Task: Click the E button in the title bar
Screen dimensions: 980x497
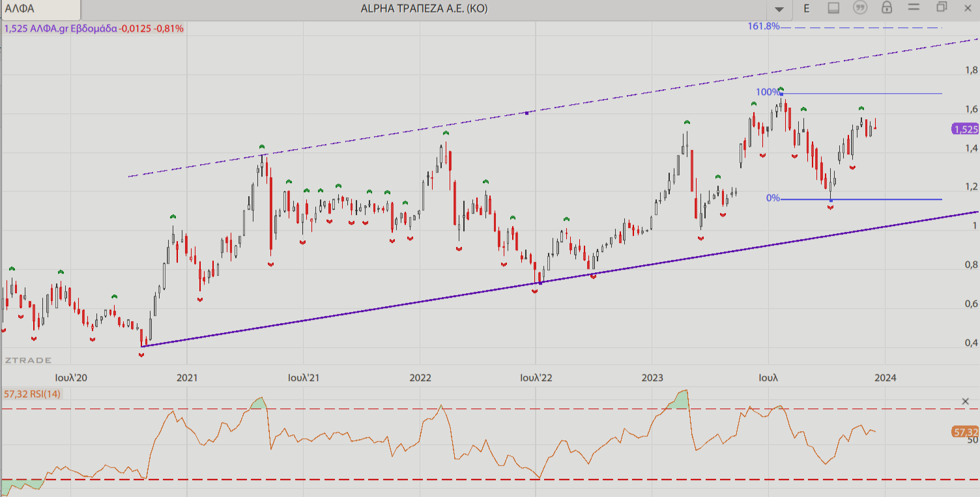Action: coord(807,8)
